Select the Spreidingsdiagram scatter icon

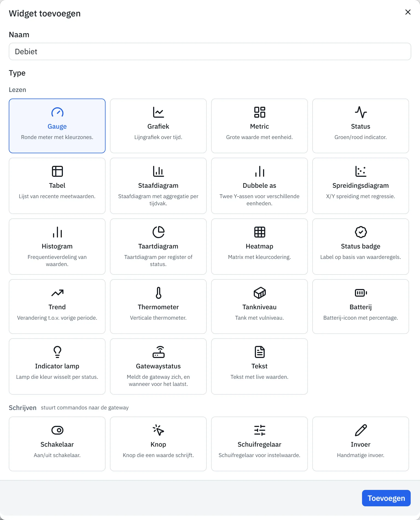point(361,171)
